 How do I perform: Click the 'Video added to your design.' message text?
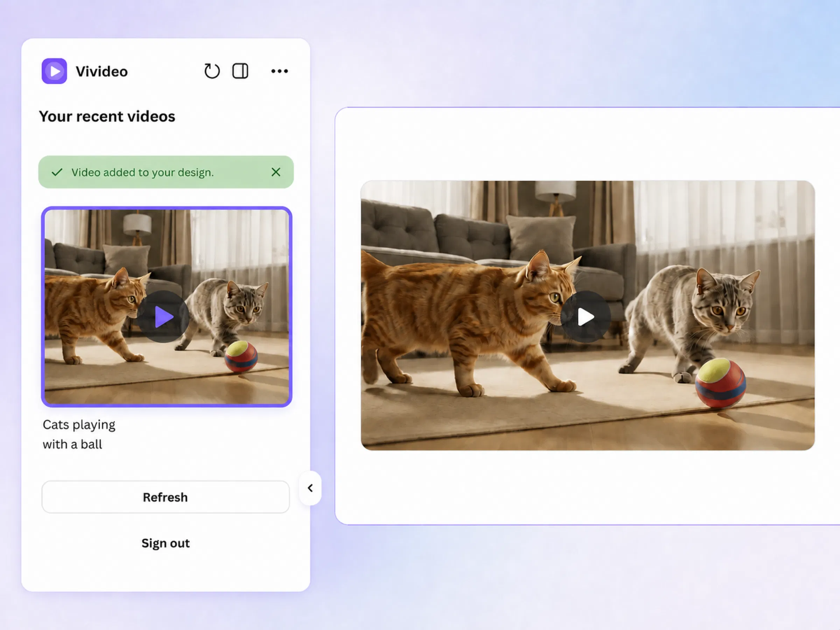click(143, 173)
